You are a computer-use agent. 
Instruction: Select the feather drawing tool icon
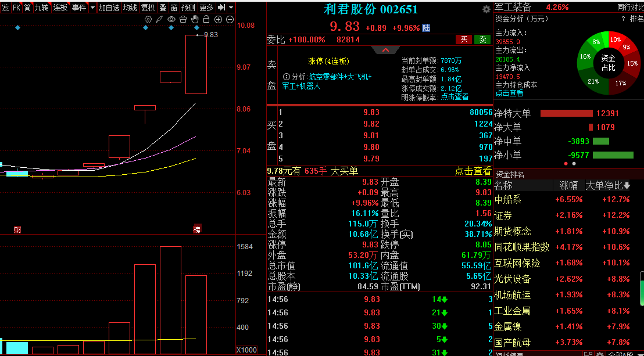(160, 19)
